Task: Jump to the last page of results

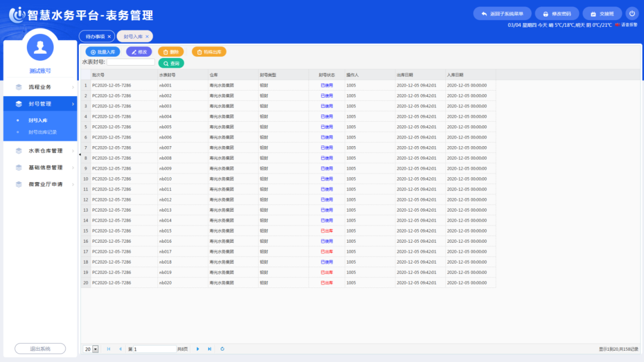Action: (209, 349)
